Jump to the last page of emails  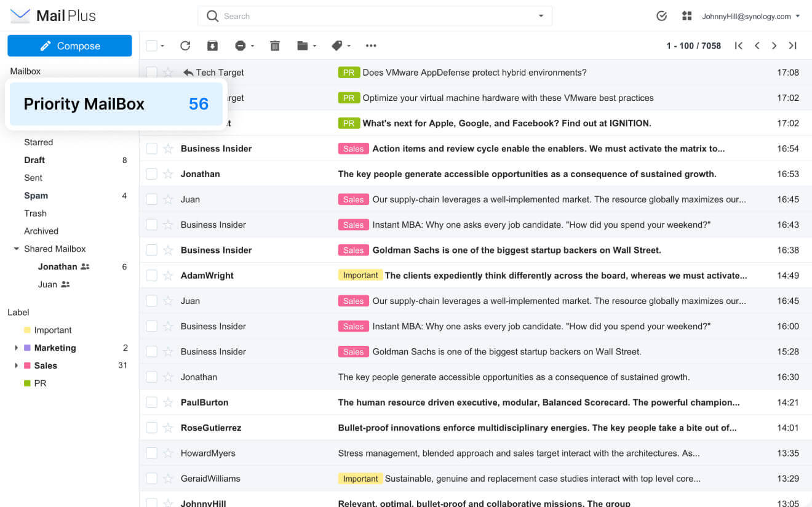coord(793,46)
